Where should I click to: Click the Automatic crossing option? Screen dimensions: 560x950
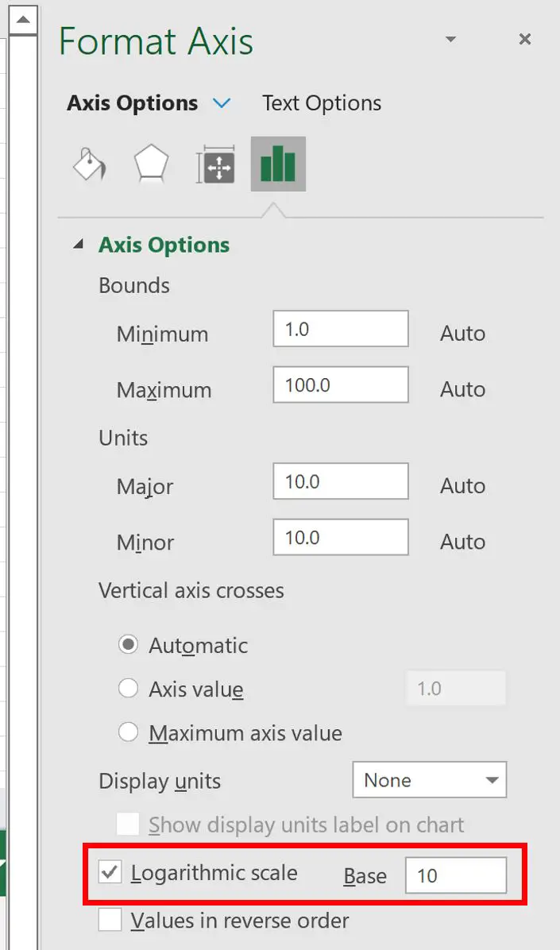128,645
